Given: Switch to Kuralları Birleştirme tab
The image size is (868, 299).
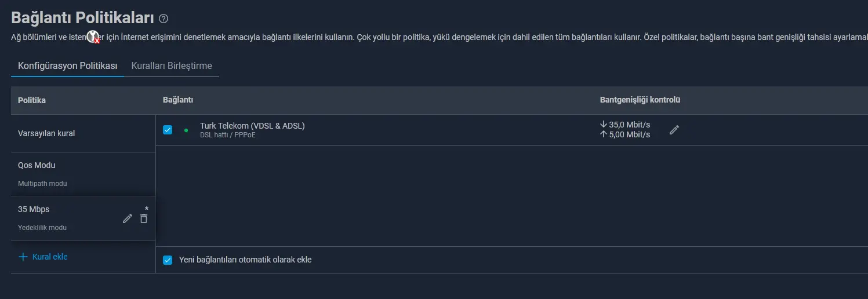Looking at the screenshot, I should (172, 65).
